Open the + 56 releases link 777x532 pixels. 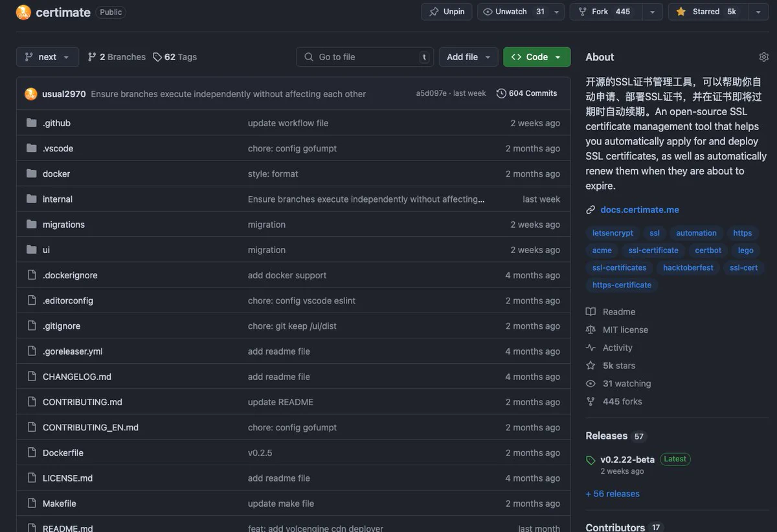coord(613,494)
